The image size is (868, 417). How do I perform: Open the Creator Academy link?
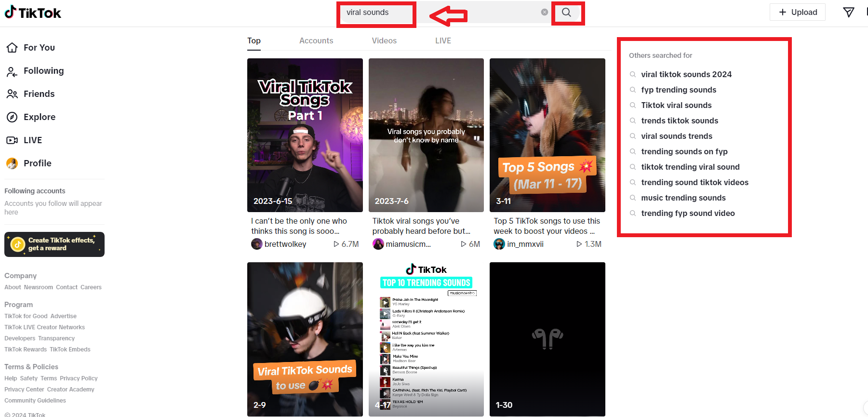click(x=71, y=390)
